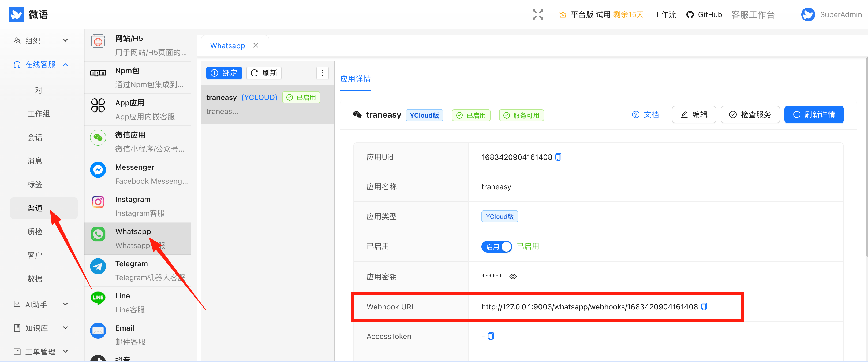This screenshot has width=868, height=362.
Task: Click the 服务可用 status tag
Action: coord(521,115)
